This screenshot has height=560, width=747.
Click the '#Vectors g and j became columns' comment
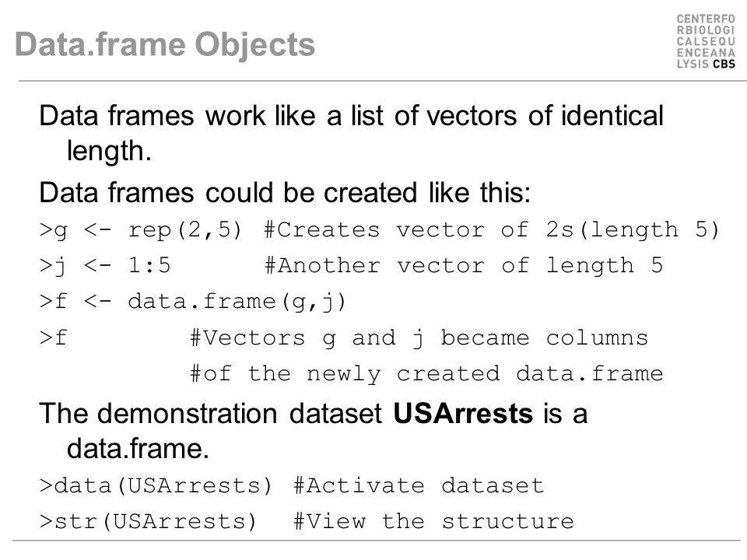point(419,338)
